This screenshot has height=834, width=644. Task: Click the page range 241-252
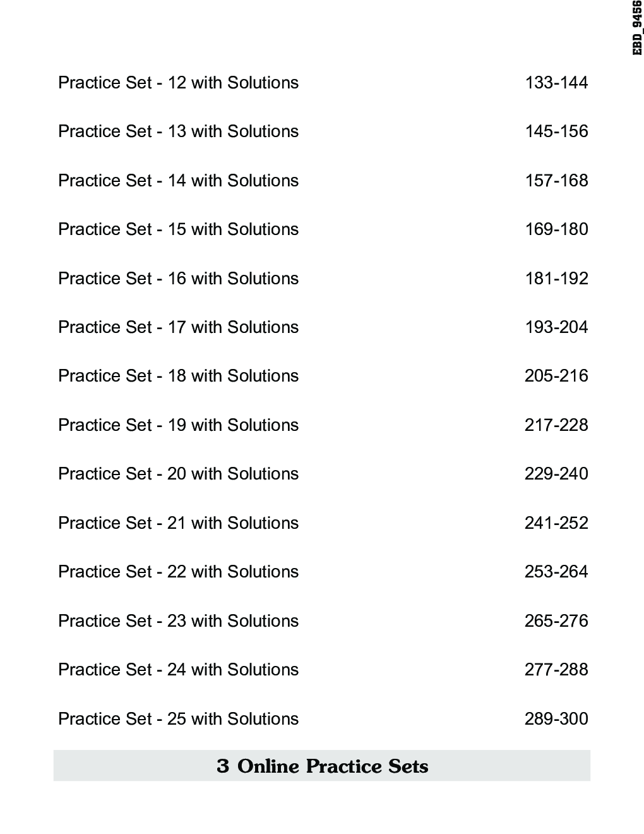(556, 523)
